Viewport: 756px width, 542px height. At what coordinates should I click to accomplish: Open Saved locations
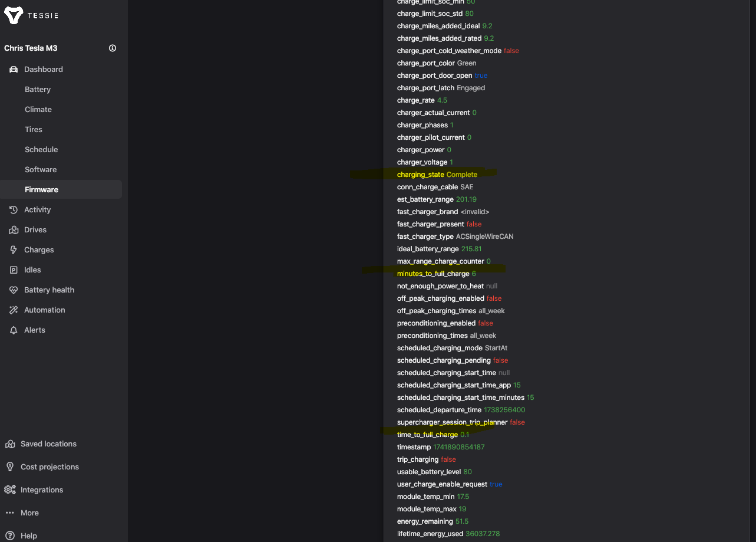pyautogui.click(x=41, y=444)
